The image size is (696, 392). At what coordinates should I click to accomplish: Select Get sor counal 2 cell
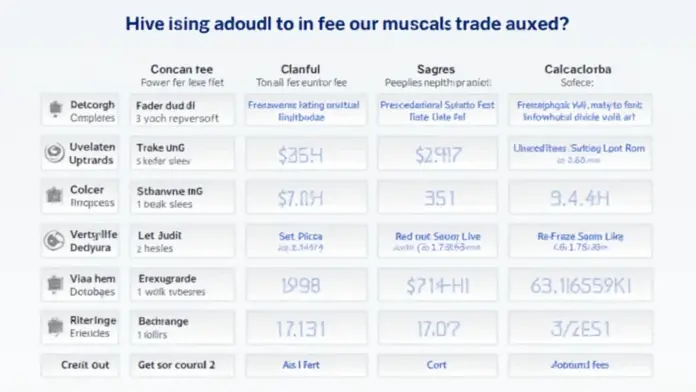(x=182, y=365)
